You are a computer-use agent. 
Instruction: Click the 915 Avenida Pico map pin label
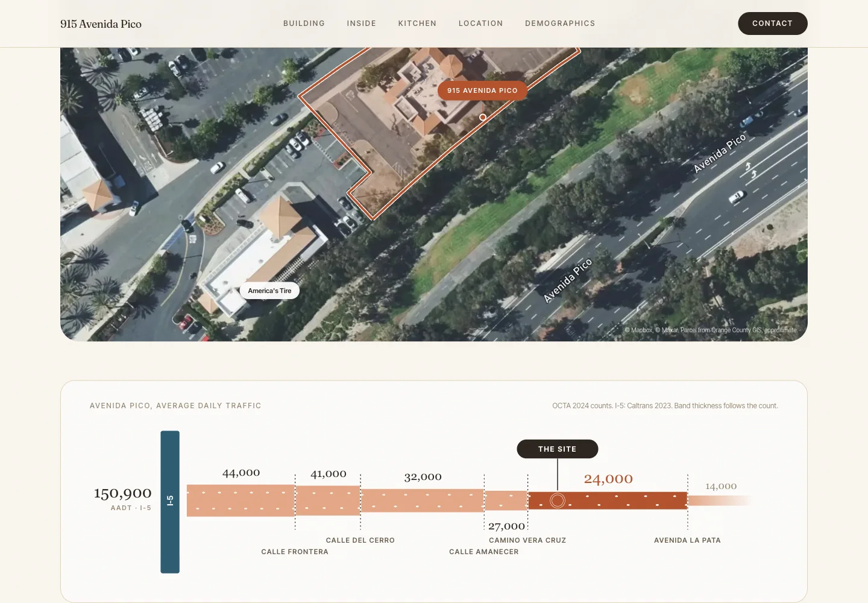pyautogui.click(x=482, y=90)
